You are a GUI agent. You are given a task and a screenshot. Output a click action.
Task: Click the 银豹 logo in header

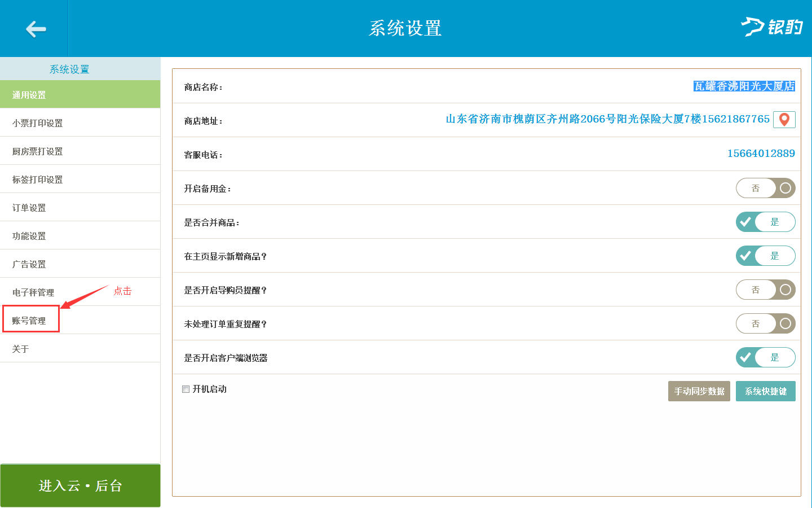[771, 27]
